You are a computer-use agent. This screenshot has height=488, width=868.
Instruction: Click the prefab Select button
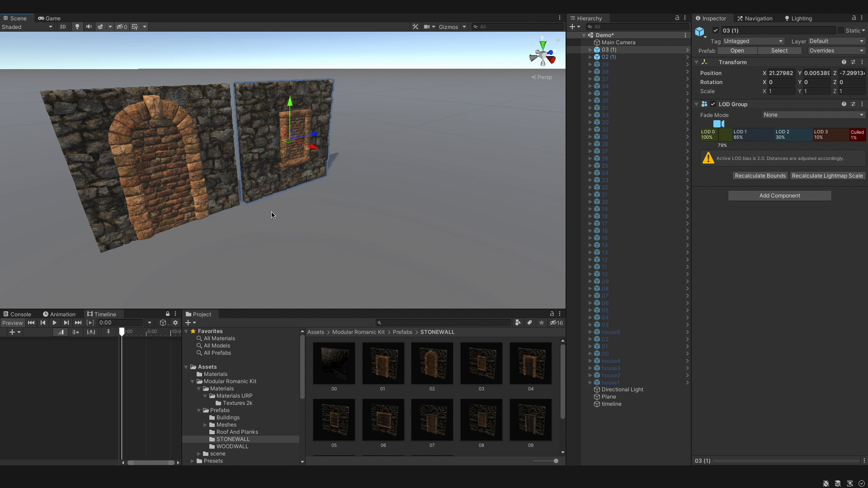[779, 51]
